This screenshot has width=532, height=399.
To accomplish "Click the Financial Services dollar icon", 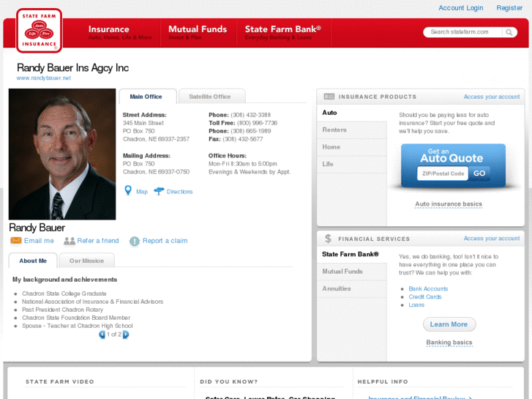I will pos(328,239).
